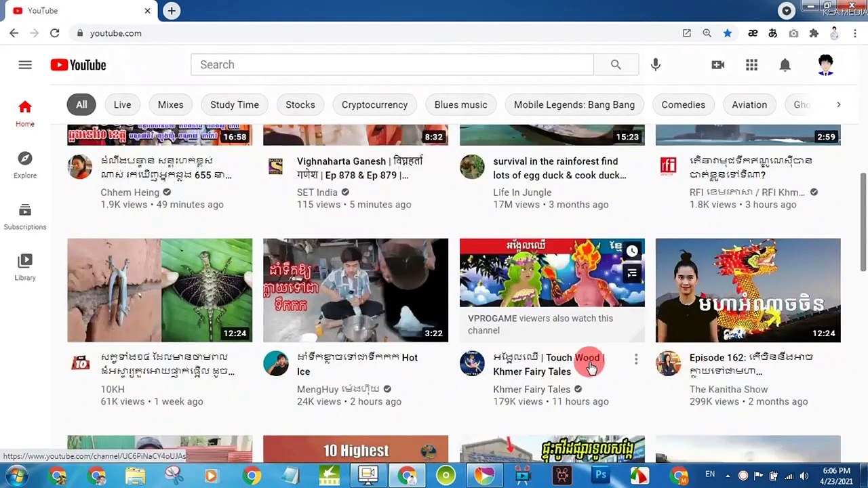Play the MengHuy 'Hot Ice' thumbnail
The width and height of the screenshot is (868, 488).
356,290
